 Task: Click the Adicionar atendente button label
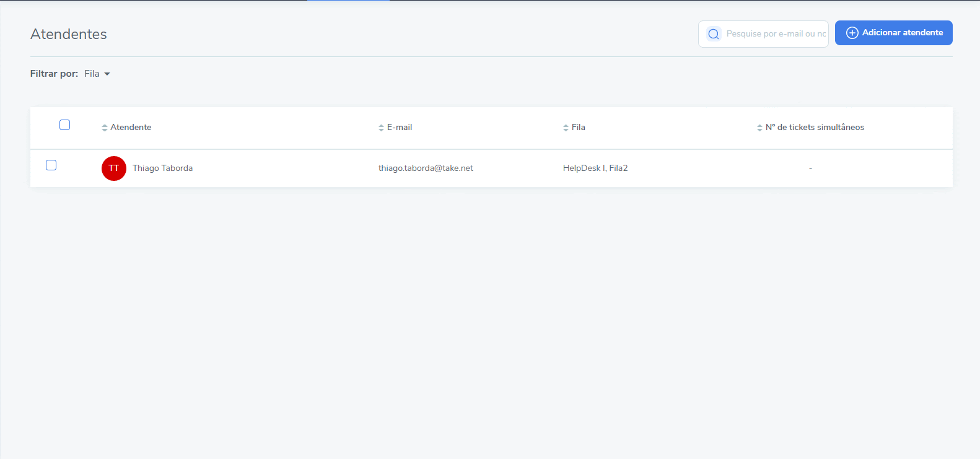[x=903, y=33]
